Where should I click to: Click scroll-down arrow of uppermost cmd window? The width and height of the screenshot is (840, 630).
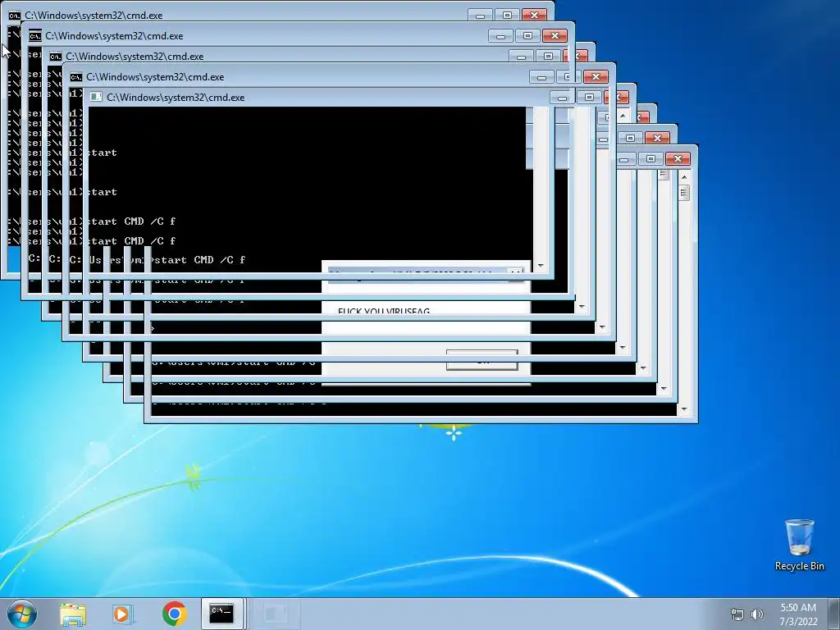[x=541, y=266]
